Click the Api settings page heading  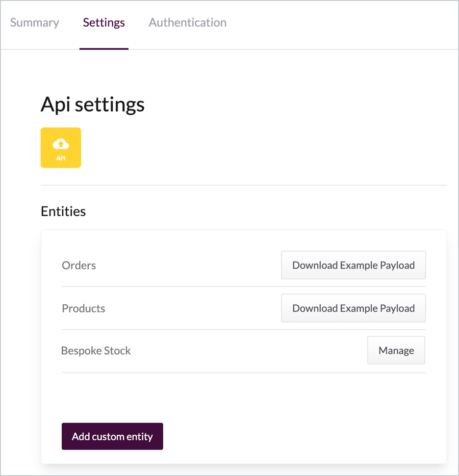pos(92,104)
